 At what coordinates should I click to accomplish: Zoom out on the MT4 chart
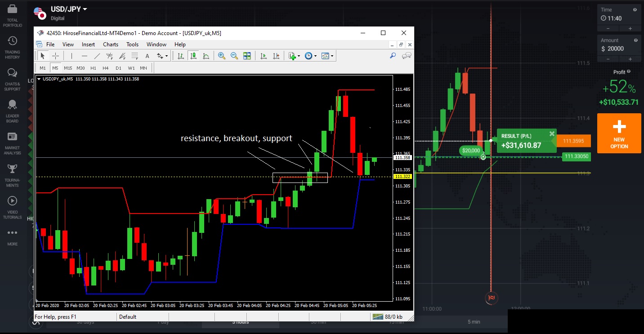[x=234, y=56]
